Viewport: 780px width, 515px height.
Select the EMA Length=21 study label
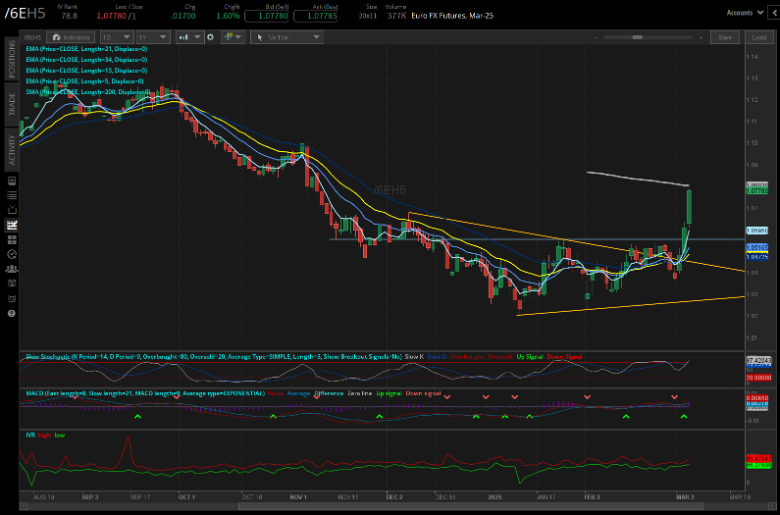pyautogui.click(x=86, y=49)
